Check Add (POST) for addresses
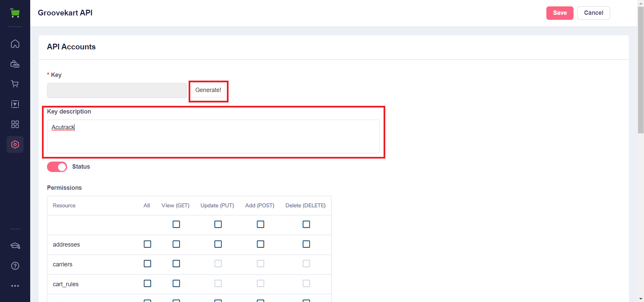This screenshot has height=302, width=644. pos(260,244)
